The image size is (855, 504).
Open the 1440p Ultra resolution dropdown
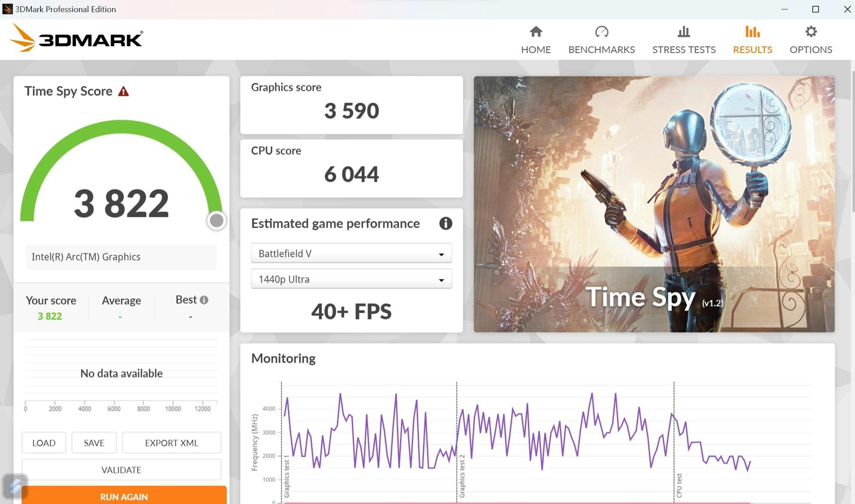pos(351,279)
